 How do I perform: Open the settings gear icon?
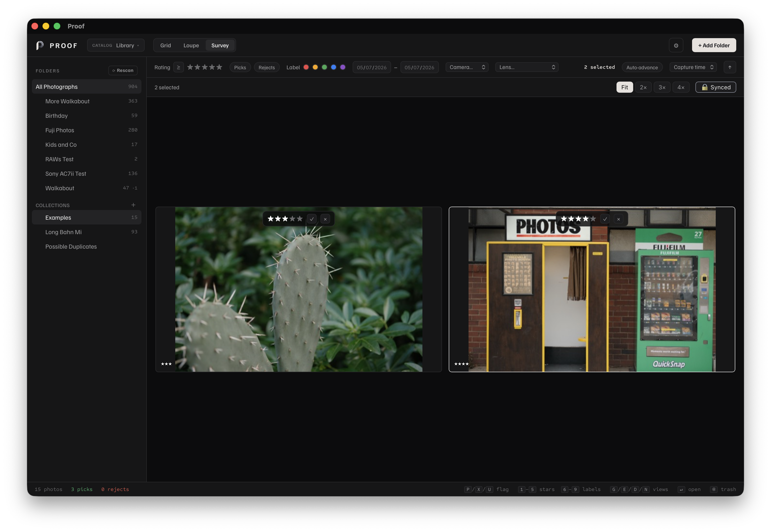coord(676,45)
